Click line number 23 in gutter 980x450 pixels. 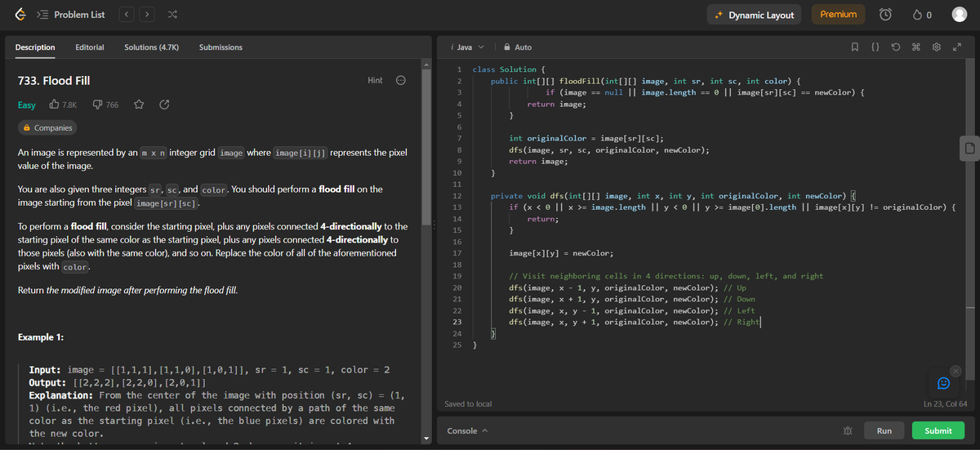(457, 322)
